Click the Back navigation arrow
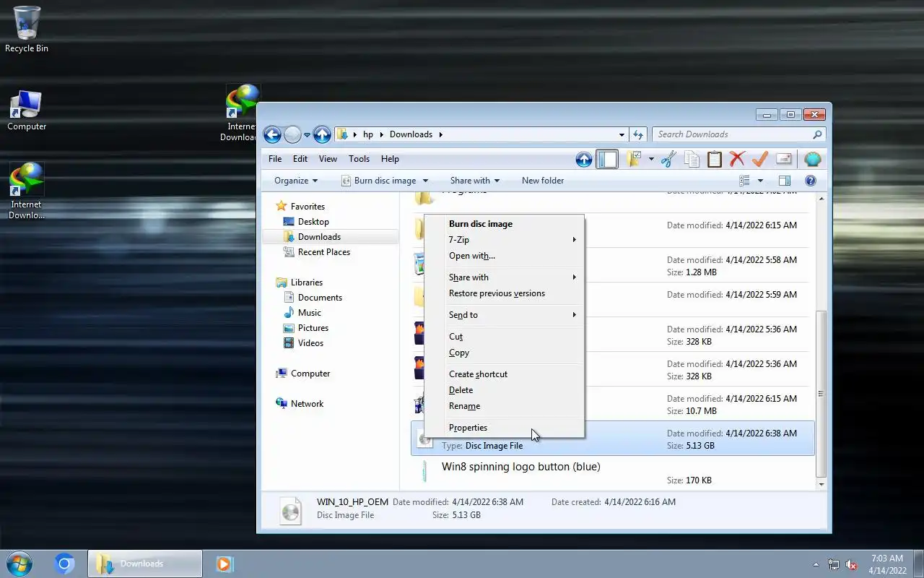Screen dimensions: 924x578 click(272, 134)
